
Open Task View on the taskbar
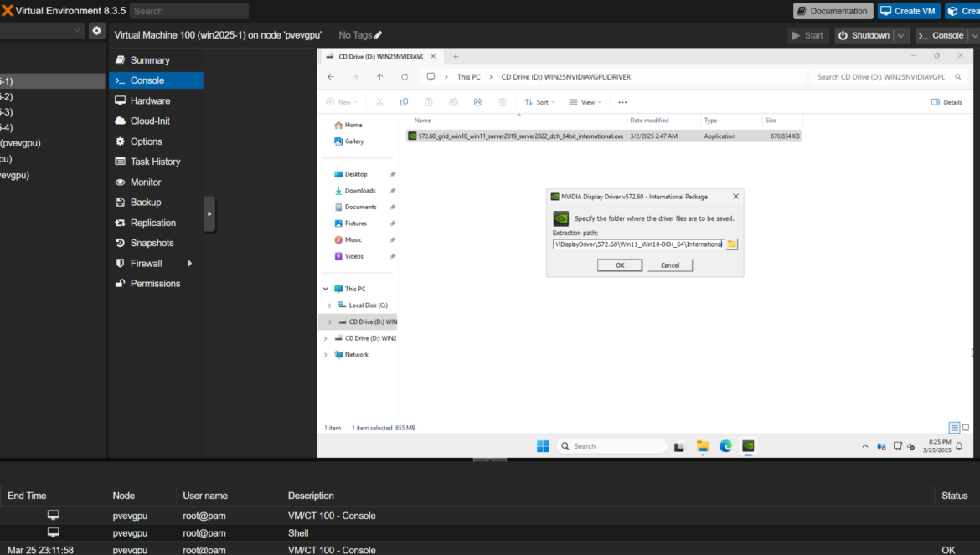tap(679, 446)
